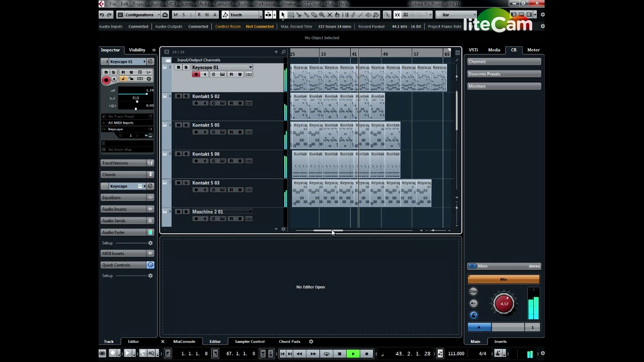This screenshot has width=644, height=362.
Task: Click the Control Room Dim button
Action: pos(473,292)
